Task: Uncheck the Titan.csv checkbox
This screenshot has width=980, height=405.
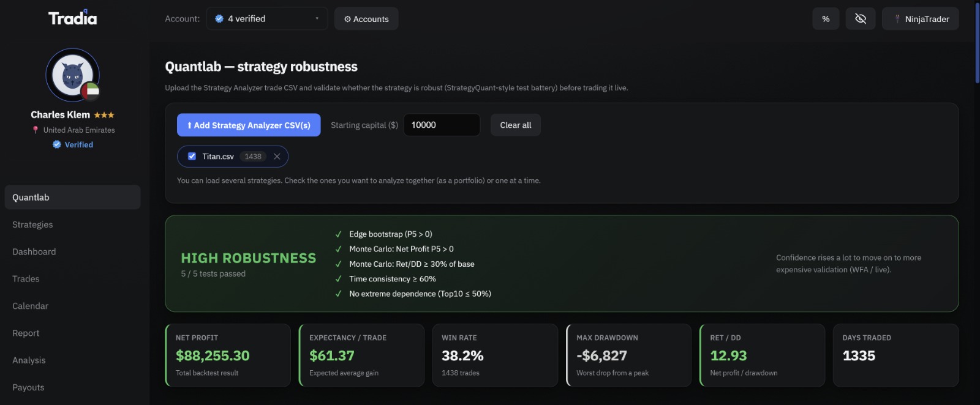Action: [x=192, y=156]
